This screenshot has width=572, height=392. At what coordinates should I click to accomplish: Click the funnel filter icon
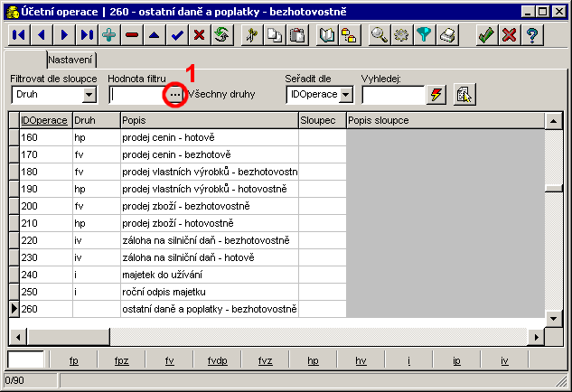coord(425,34)
